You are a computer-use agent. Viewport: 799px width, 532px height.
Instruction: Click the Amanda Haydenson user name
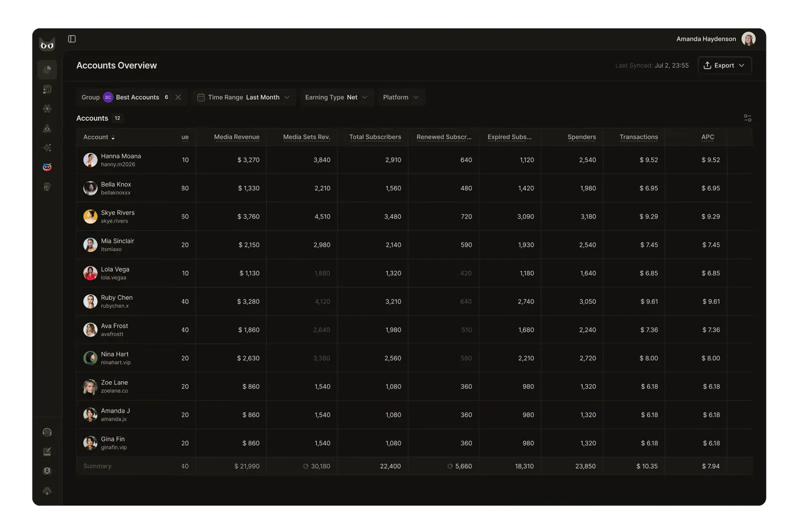pos(706,39)
